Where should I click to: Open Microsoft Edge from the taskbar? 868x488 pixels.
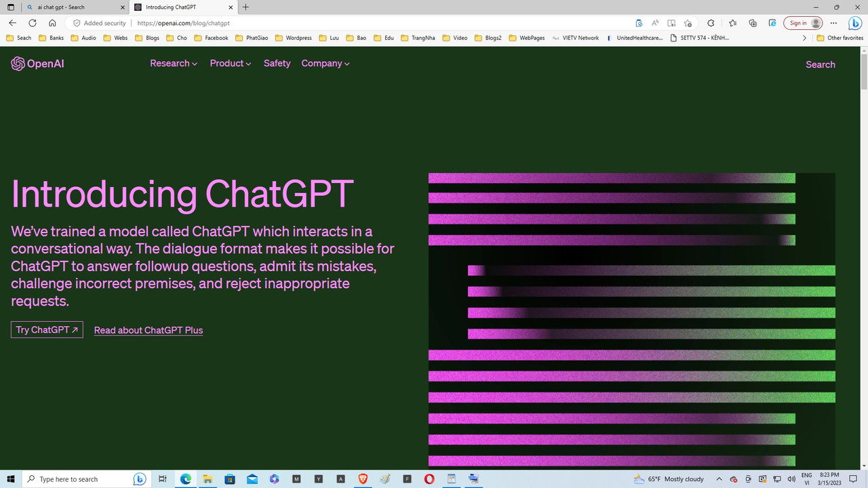point(185,479)
